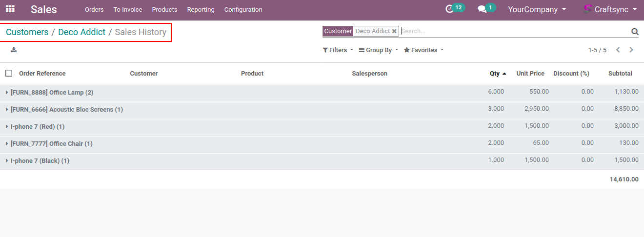
Task: Click the activities clock icon
Action: tap(450, 9)
